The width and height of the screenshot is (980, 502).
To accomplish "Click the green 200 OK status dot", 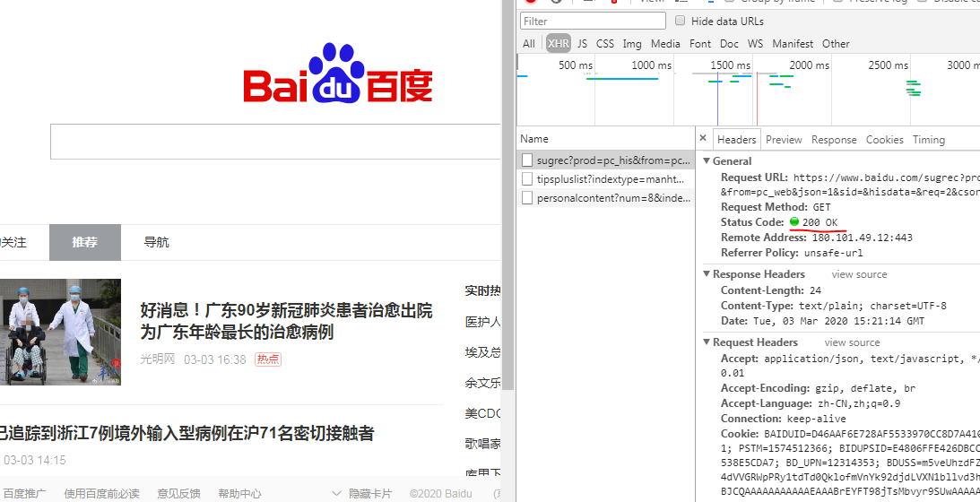I will (794, 222).
